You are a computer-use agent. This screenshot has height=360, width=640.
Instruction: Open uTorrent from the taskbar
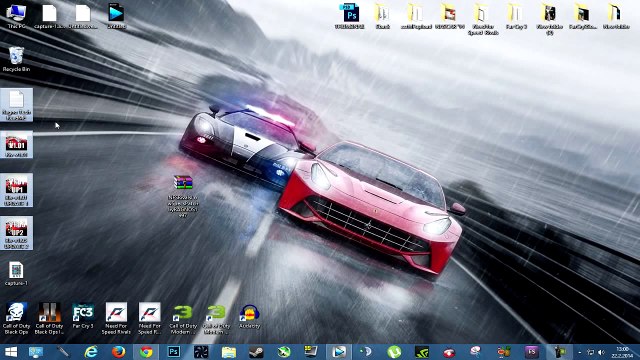point(394,352)
